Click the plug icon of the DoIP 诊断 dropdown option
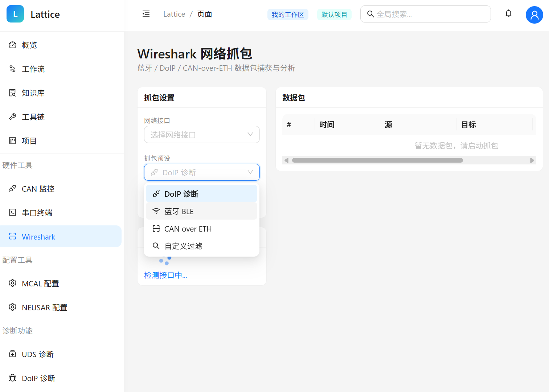 pyautogui.click(x=156, y=194)
